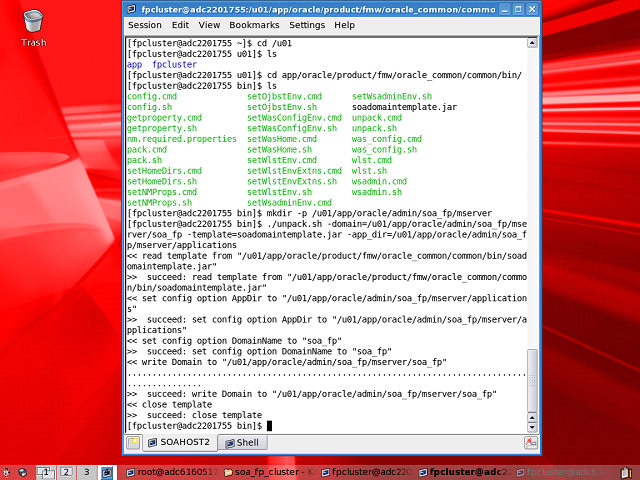Click the up arrow near the bottom of the scrollbar

(x=532, y=418)
